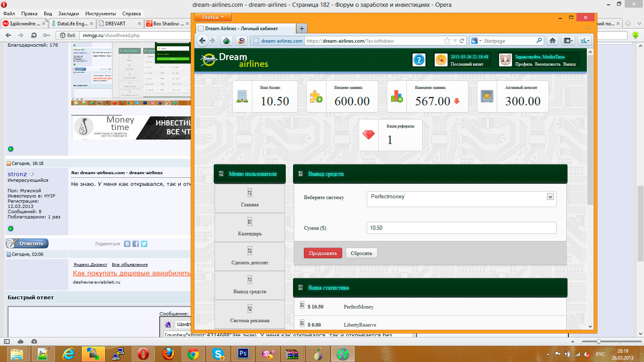Open the Закладки menu in Opera

coord(68,13)
